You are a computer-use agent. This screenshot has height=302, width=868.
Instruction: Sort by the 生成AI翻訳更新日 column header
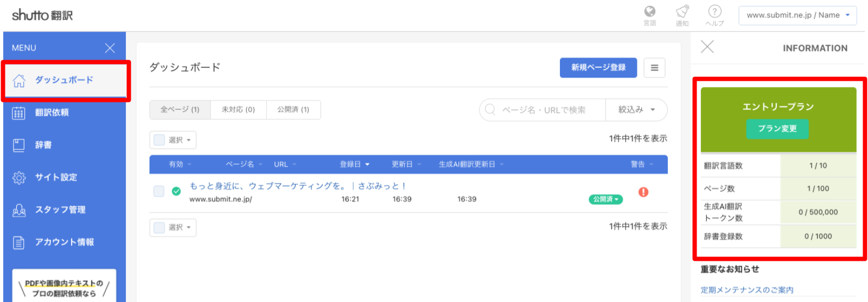[471, 164]
